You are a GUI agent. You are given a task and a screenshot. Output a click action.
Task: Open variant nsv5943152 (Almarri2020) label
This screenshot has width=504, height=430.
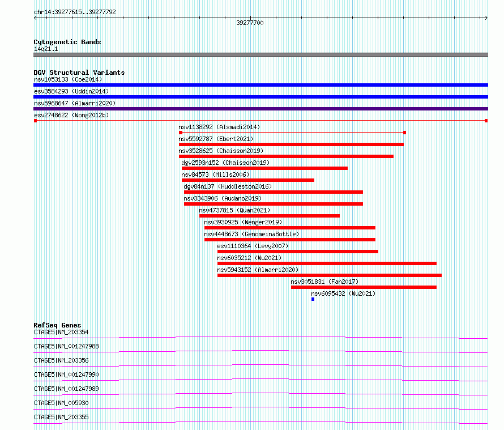(x=258, y=270)
